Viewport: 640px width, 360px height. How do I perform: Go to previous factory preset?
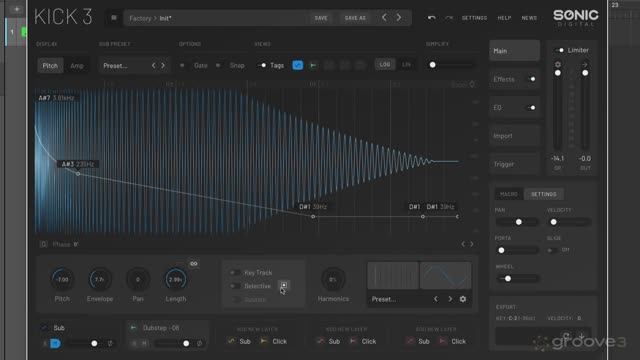pos(384,18)
